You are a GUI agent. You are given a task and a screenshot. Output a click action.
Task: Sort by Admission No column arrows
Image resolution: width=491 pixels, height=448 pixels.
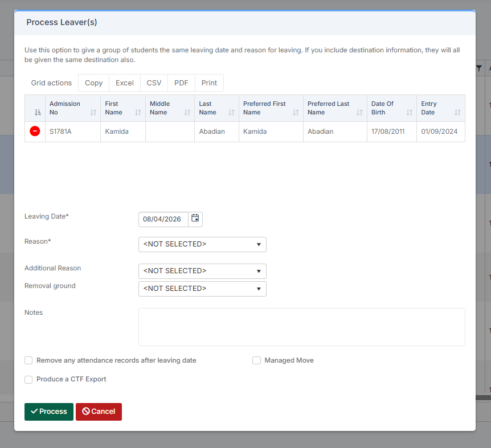pyautogui.click(x=93, y=113)
